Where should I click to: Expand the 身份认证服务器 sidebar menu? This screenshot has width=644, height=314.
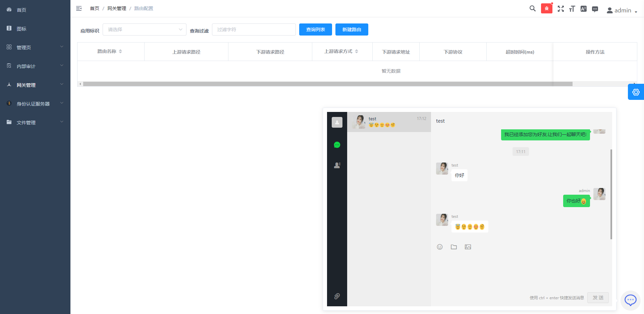point(35,104)
